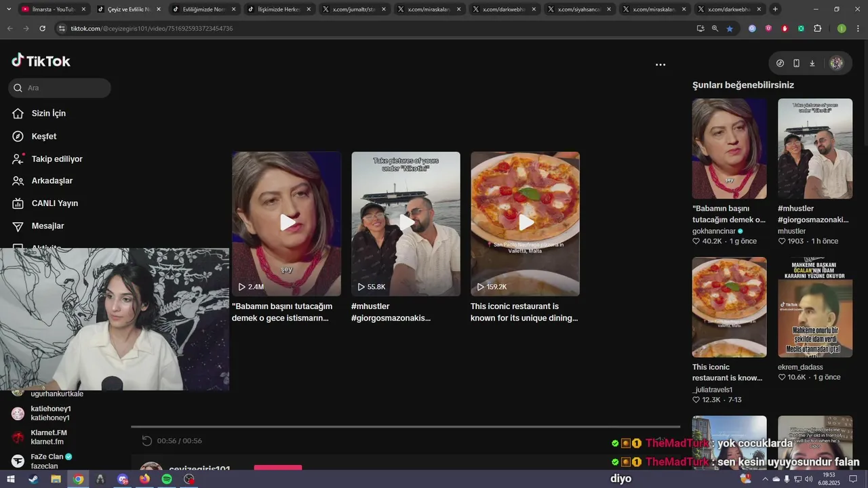Open the Sizin İçin feed

pos(48,113)
